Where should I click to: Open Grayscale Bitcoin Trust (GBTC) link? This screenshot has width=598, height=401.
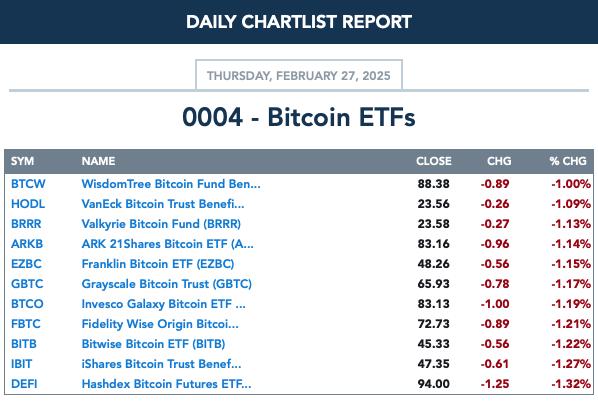click(x=166, y=284)
